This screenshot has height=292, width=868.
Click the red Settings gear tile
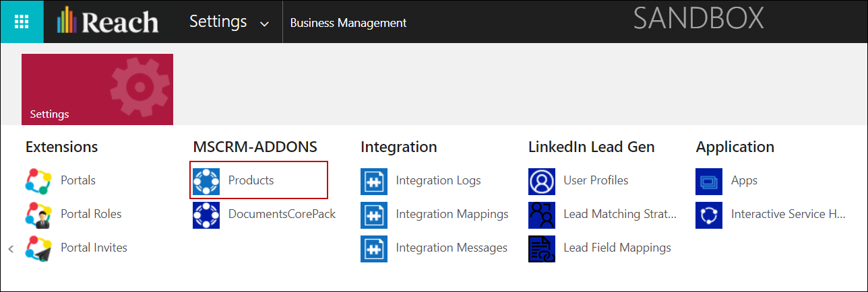point(97,89)
